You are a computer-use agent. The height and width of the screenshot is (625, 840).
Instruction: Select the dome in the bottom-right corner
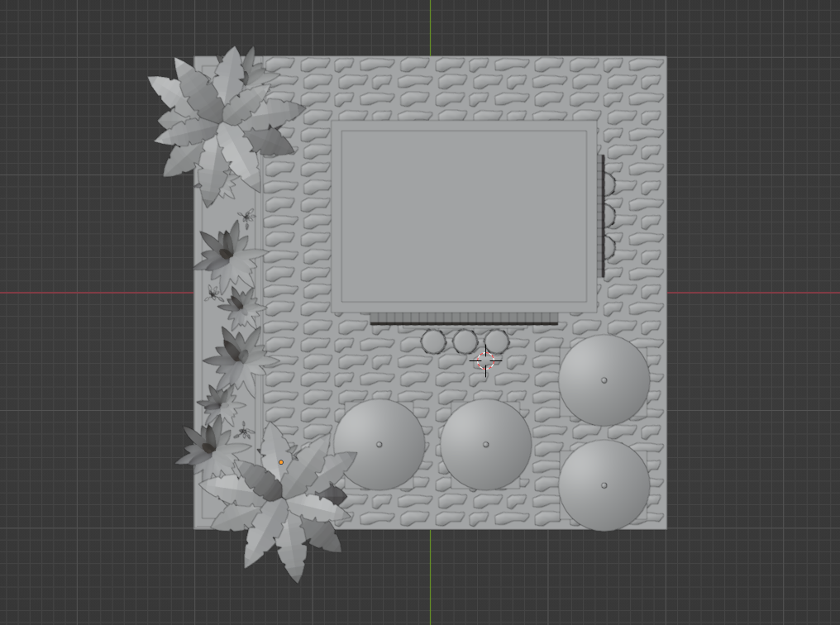click(604, 485)
